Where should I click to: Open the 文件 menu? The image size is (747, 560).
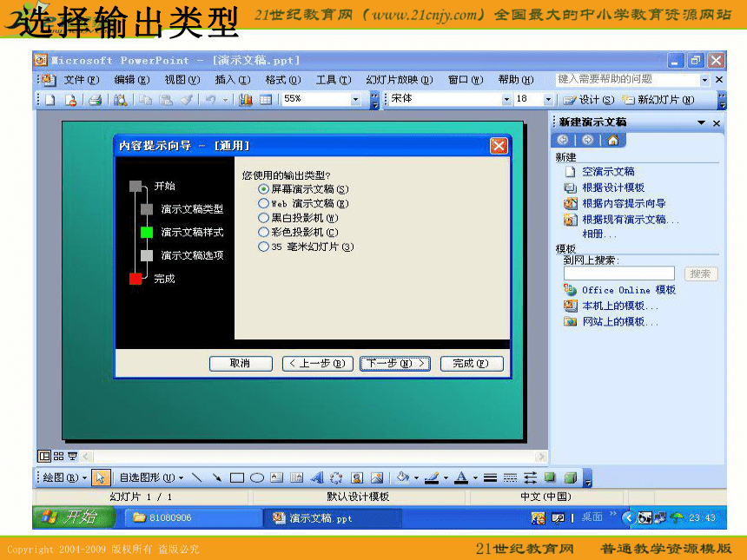(x=82, y=80)
